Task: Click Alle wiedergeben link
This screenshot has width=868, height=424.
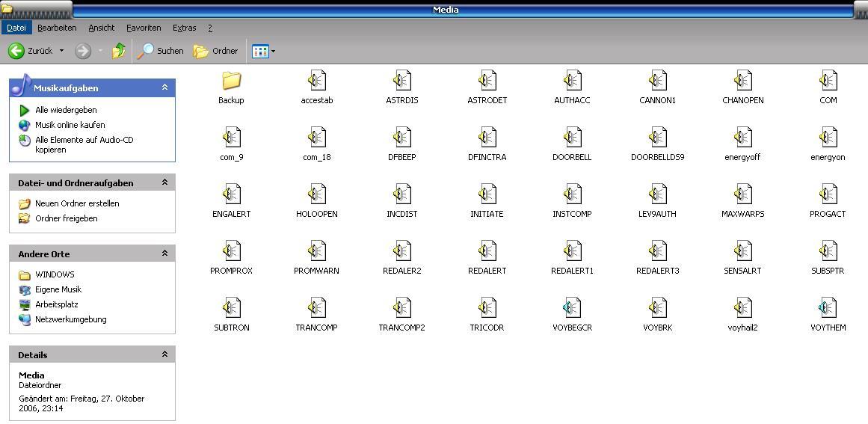Action: (x=66, y=110)
